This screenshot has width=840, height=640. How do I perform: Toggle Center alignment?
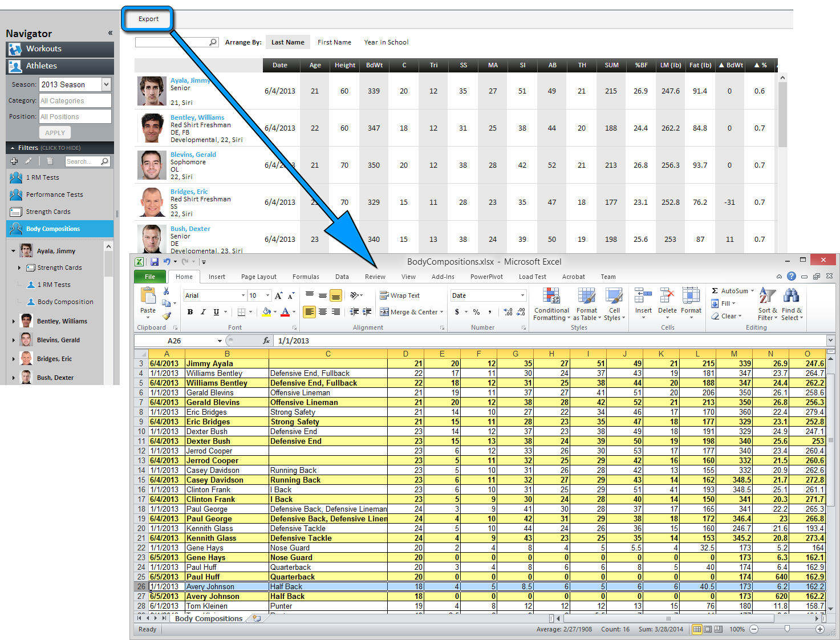point(323,312)
